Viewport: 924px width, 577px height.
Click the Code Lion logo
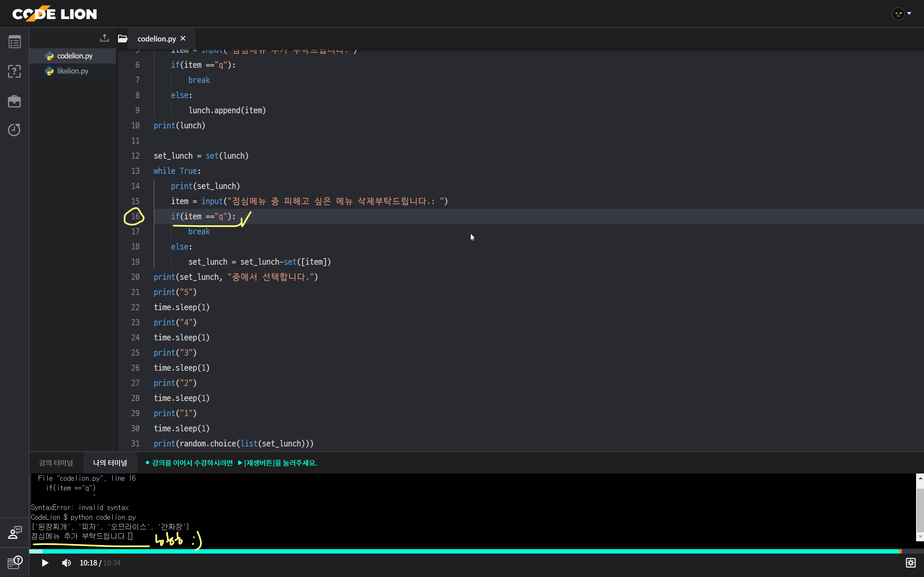pos(55,14)
